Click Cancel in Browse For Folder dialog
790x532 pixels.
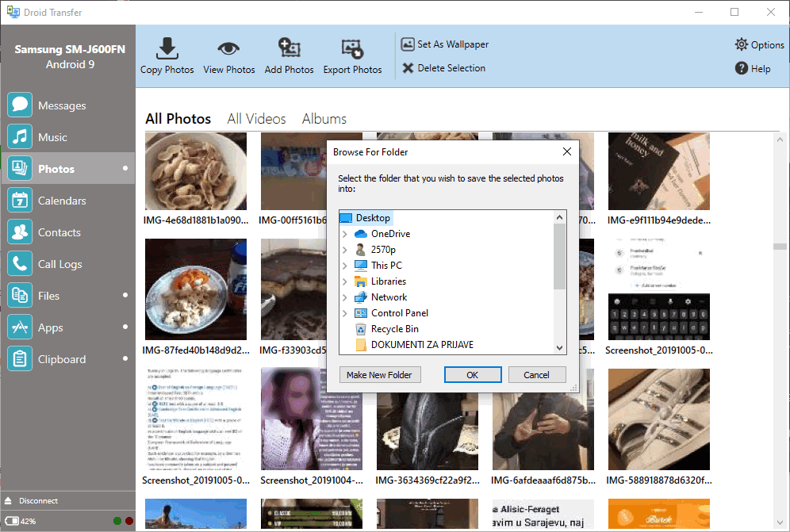tap(536, 375)
